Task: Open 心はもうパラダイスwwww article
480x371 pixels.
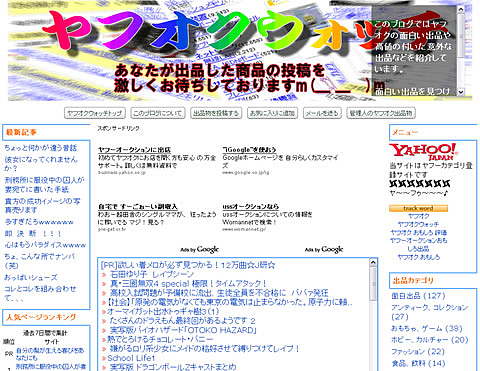Action: (x=45, y=245)
